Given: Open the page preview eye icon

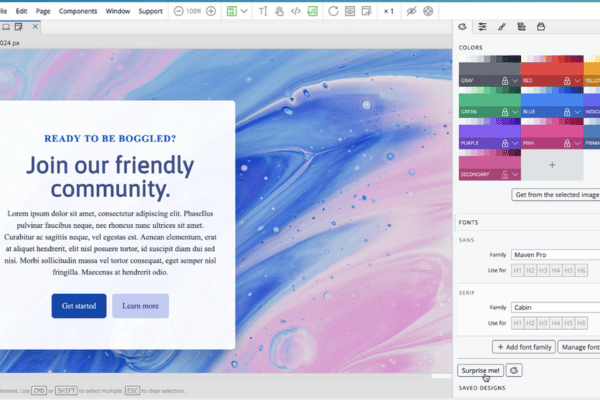Looking at the screenshot, I should (x=350, y=11).
